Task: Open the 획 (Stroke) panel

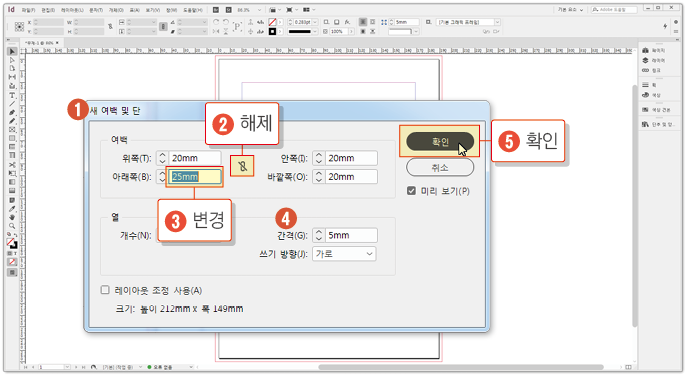Action: [649, 85]
